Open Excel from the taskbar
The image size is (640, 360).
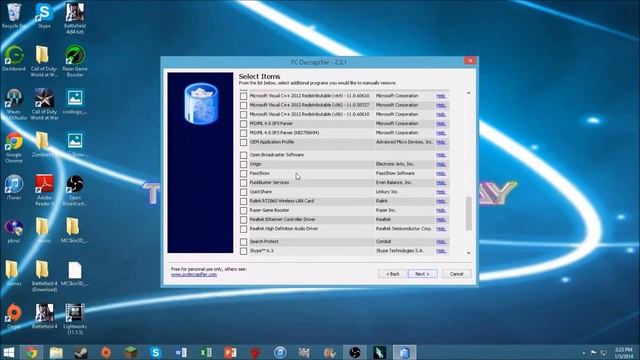[x=206, y=352]
